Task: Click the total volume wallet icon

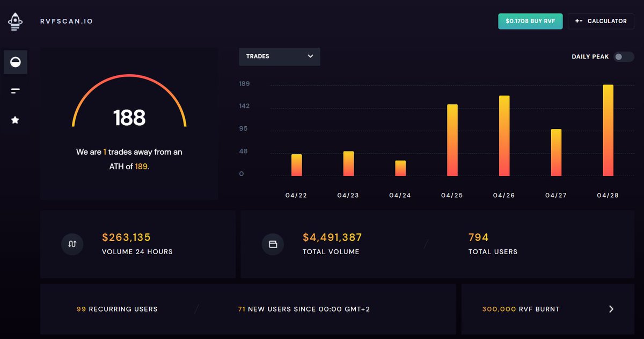Action: (273, 244)
